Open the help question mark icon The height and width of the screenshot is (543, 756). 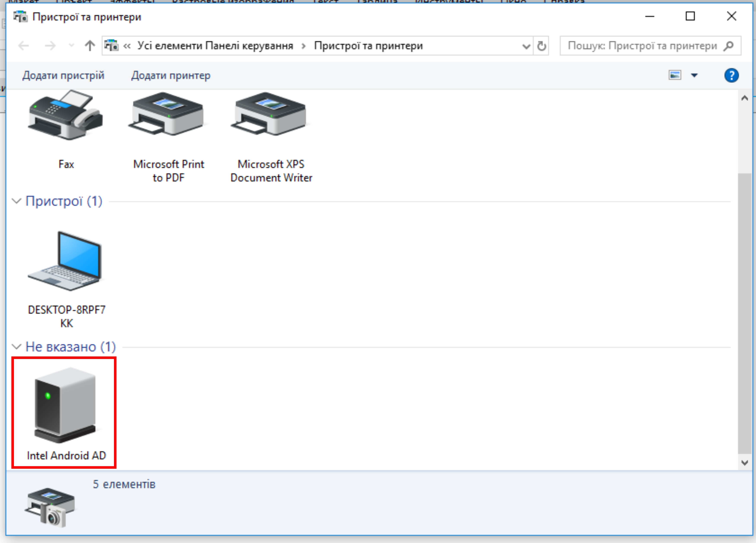point(731,75)
